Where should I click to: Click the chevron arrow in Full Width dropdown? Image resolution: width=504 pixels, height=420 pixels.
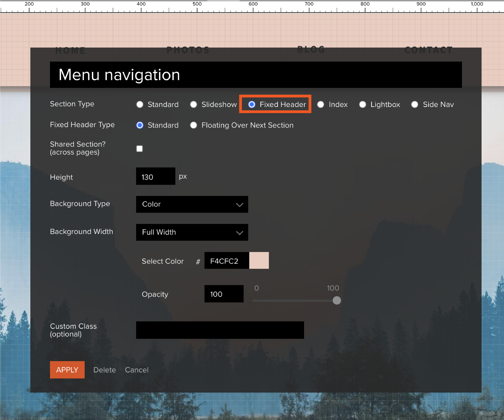[x=240, y=233]
